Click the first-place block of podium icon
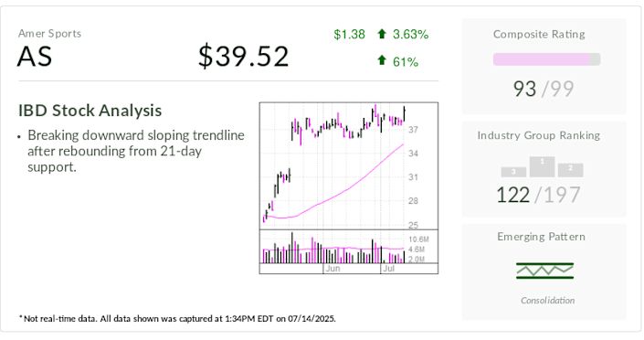This screenshot has width=644, height=340. (542, 167)
